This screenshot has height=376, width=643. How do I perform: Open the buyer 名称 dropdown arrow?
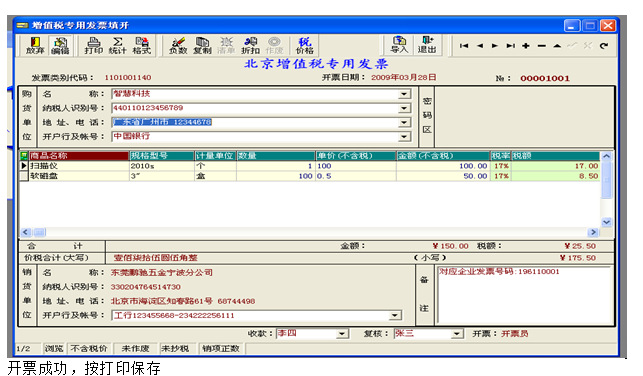(x=404, y=94)
